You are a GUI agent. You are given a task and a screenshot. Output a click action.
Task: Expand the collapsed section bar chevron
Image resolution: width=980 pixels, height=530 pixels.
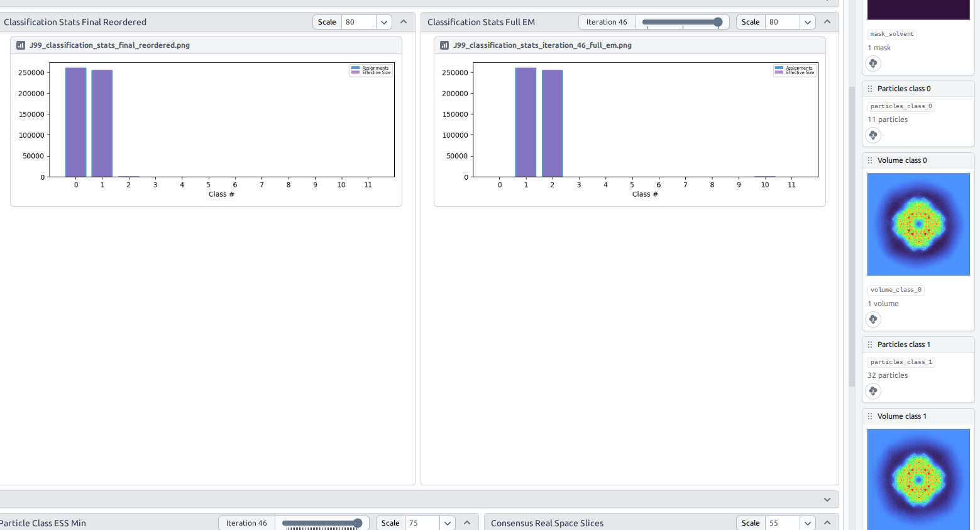(827, 500)
